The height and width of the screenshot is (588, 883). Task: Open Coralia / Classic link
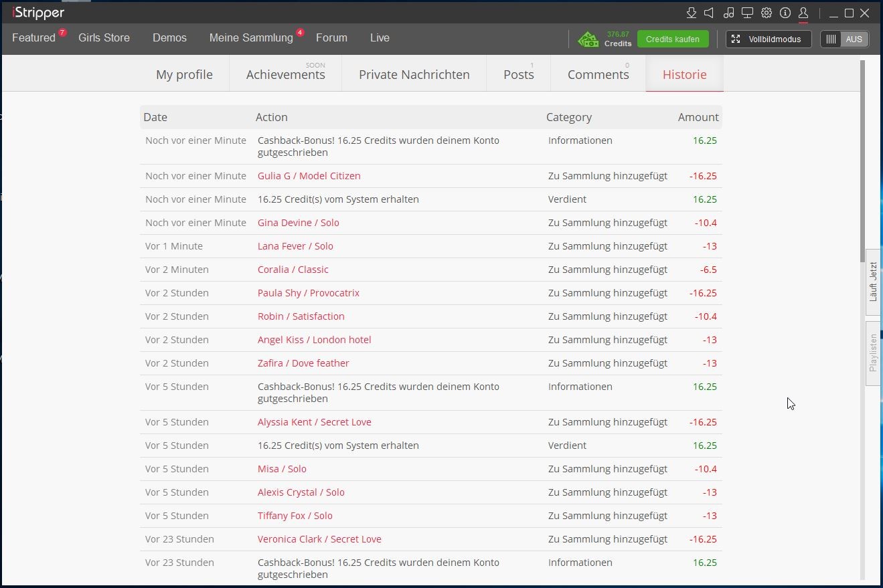[293, 270]
